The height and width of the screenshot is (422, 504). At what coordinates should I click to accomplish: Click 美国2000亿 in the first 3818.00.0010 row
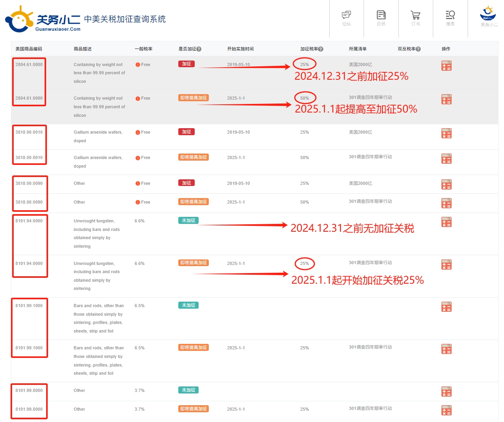point(361,132)
